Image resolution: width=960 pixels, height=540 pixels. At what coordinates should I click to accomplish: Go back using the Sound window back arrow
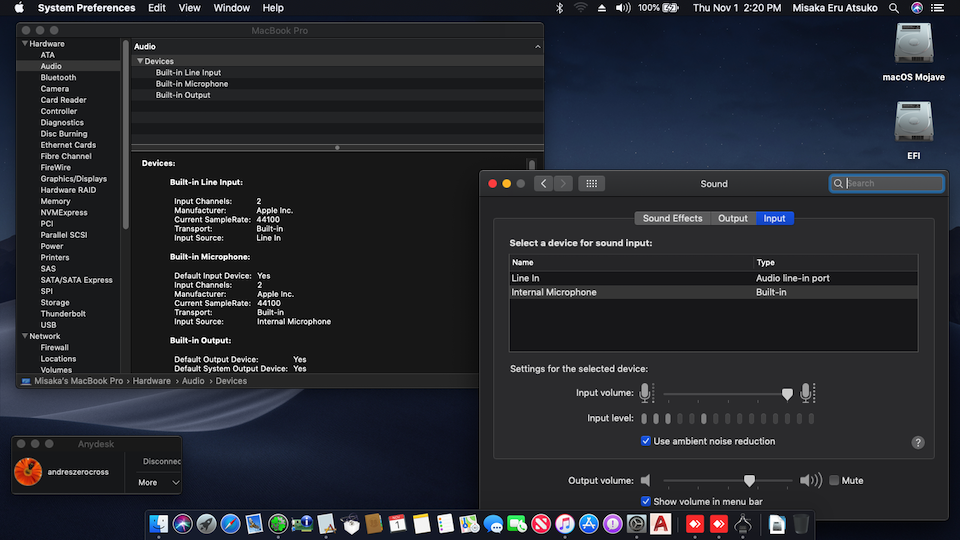[x=543, y=184]
